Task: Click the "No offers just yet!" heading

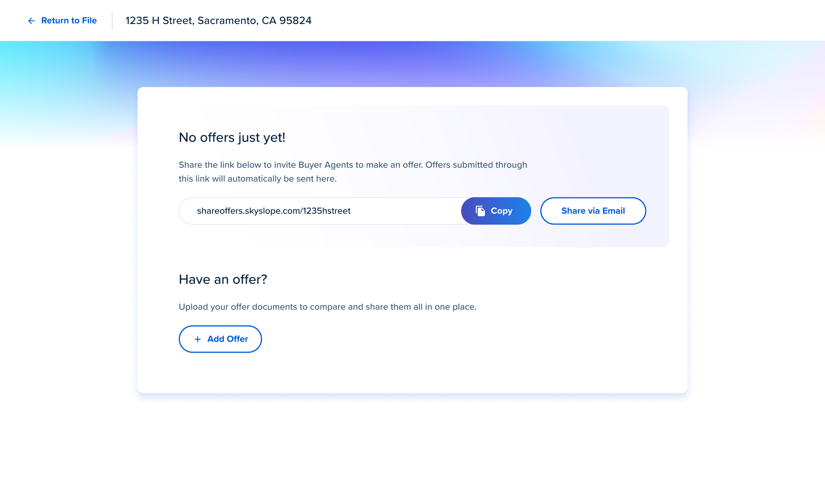Action: [x=232, y=138]
